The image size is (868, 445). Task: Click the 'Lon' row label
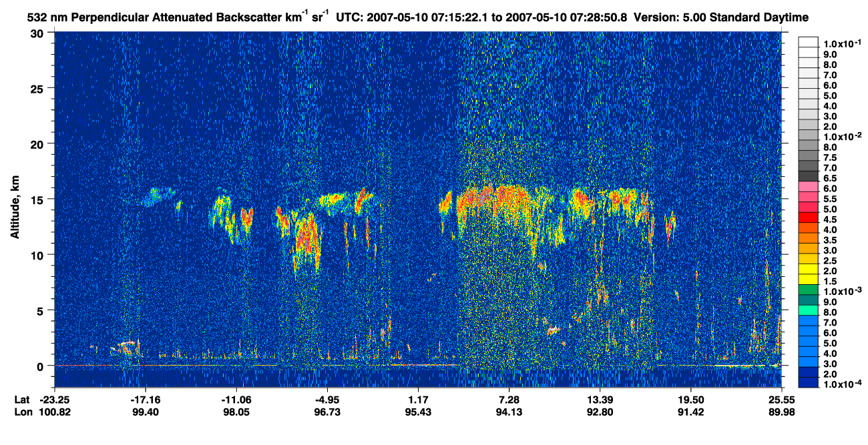23,412
